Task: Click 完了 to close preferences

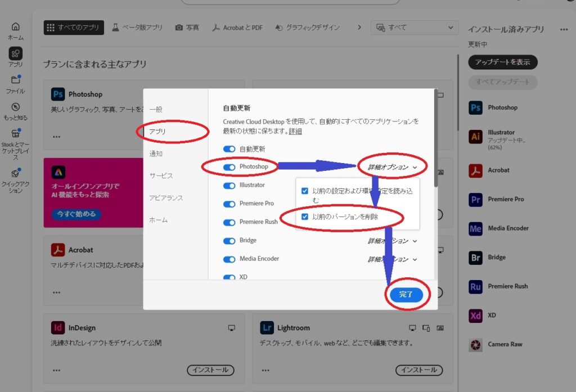Action: (406, 294)
